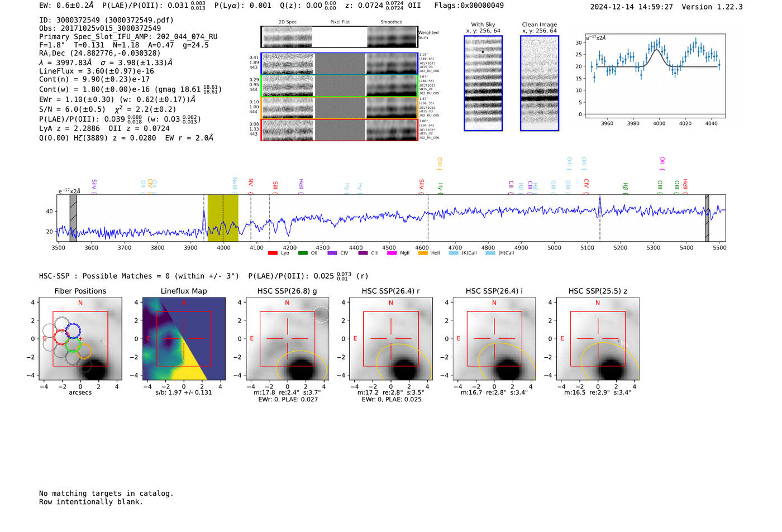Click the s/b: 1.97 +/- 0.131 caption
The image size is (782, 532).
coord(184,392)
